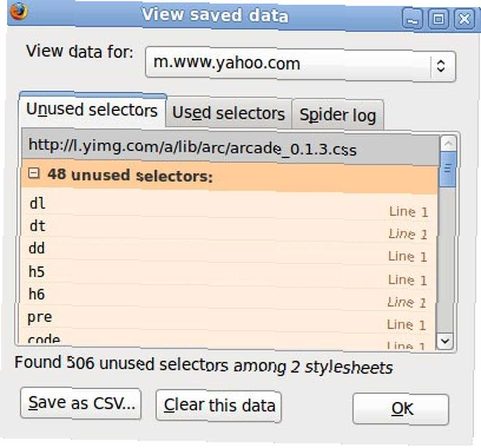Select the pre selector row

click(227, 319)
